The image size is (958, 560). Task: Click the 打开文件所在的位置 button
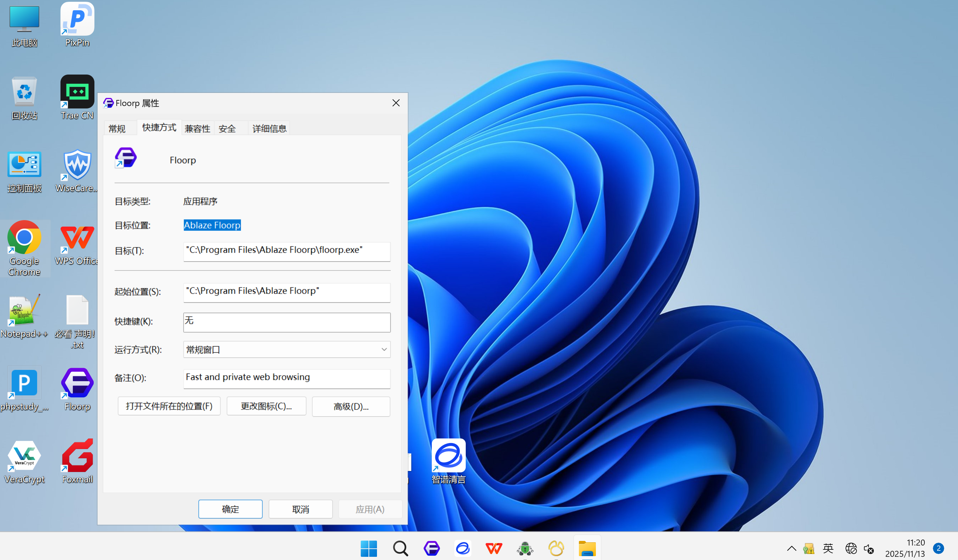(169, 406)
